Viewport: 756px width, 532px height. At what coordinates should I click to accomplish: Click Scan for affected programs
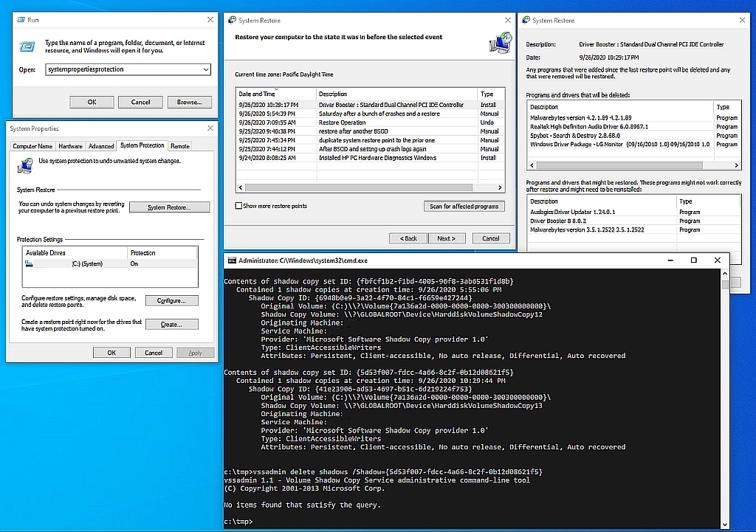[x=464, y=207]
